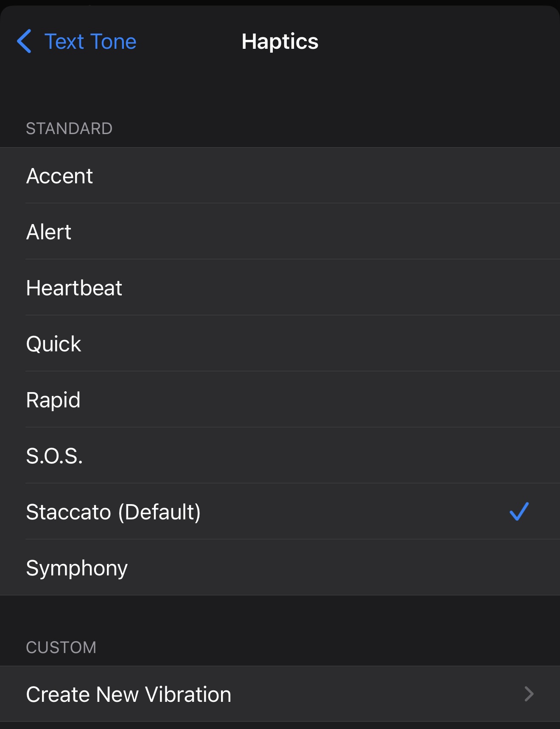This screenshot has height=729, width=560.
Task: Open Create New Vibration
Action: pyautogui.click(x=129, y=694)
